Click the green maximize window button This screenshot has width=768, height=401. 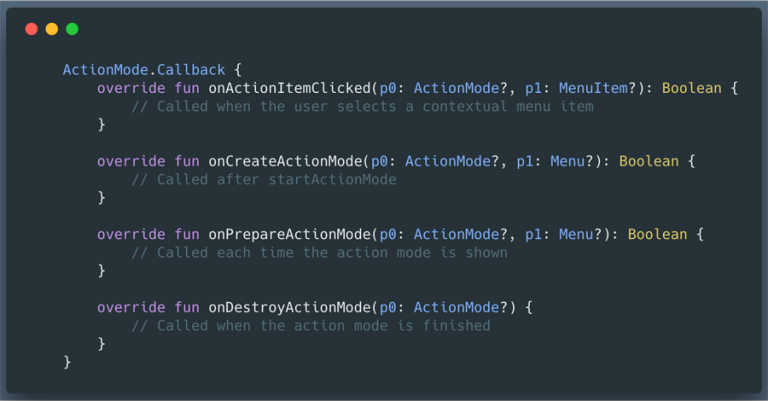tap(72, 29)
